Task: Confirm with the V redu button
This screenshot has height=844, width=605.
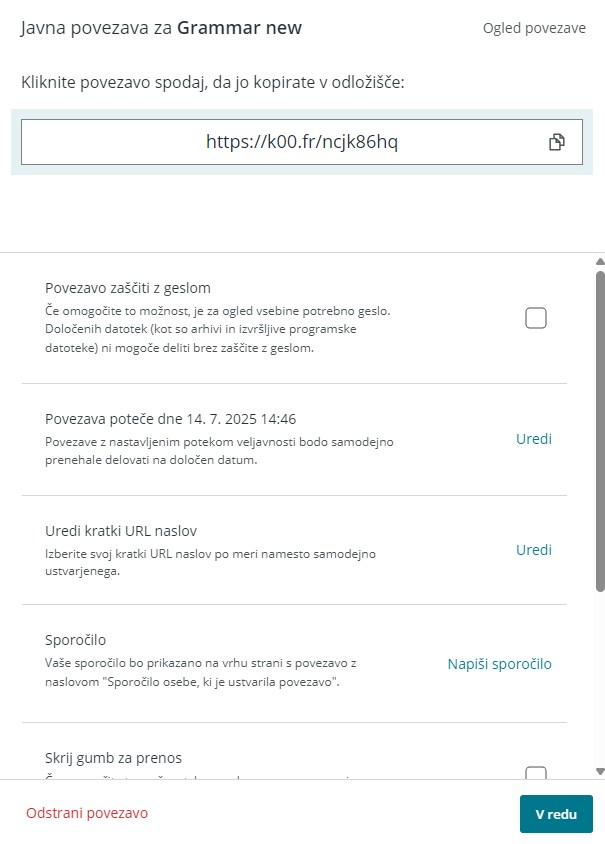Action: (556, 814)
